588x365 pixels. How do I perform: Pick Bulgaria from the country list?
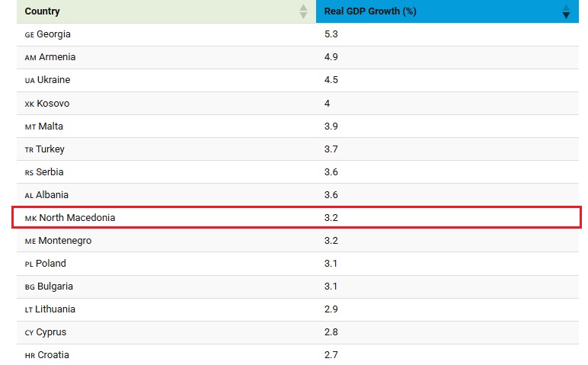[55, 286]
